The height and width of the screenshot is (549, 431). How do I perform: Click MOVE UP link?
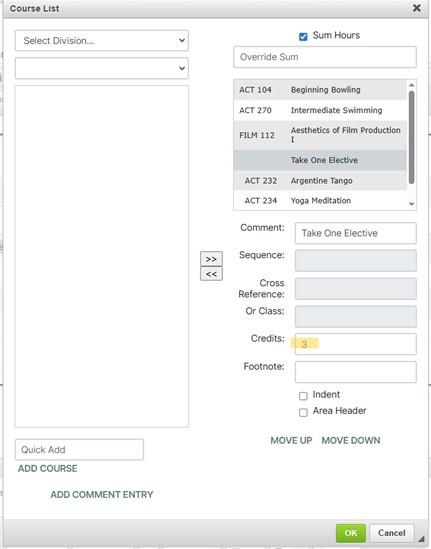point(291,440)
